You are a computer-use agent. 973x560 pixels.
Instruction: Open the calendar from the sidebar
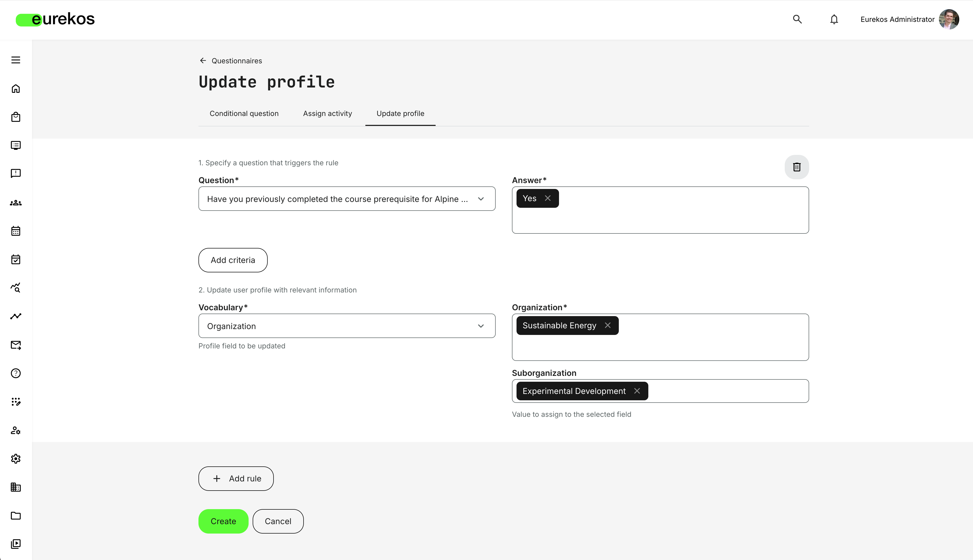[x=15, y=231]
